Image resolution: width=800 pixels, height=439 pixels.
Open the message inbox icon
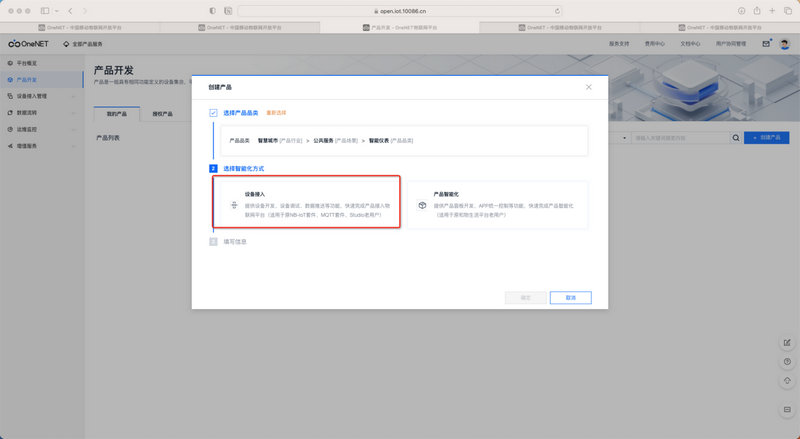[x=766, y=44]
